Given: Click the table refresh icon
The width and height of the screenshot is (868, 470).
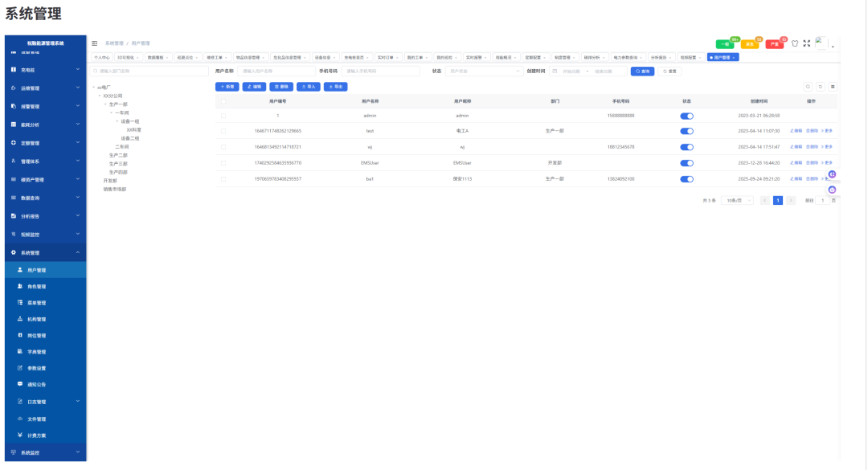Looking at the screenshot, I should pos(821,87).
